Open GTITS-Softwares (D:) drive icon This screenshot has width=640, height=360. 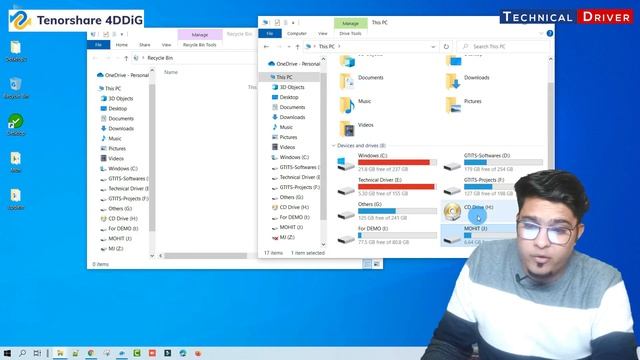pyautogui.click(x=452, y=165)
